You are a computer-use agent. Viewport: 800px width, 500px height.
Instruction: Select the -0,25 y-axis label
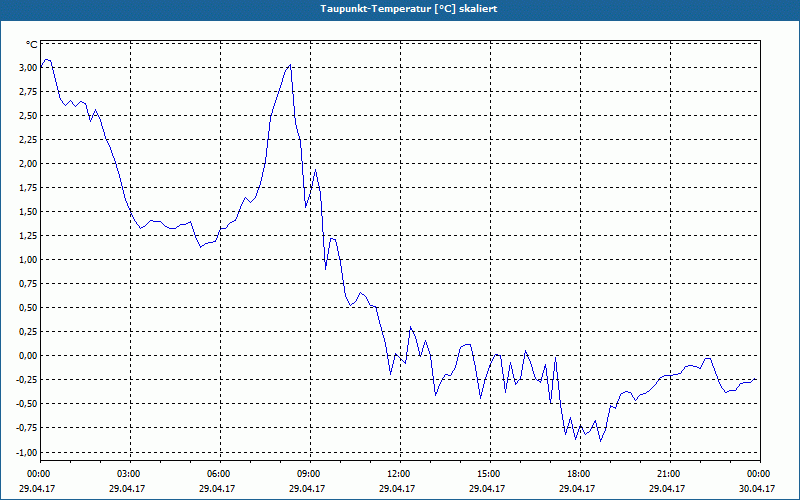27,379
